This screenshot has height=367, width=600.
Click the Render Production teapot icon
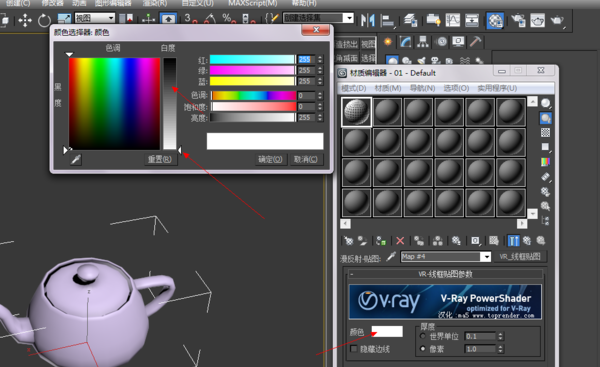pos(557,20)
